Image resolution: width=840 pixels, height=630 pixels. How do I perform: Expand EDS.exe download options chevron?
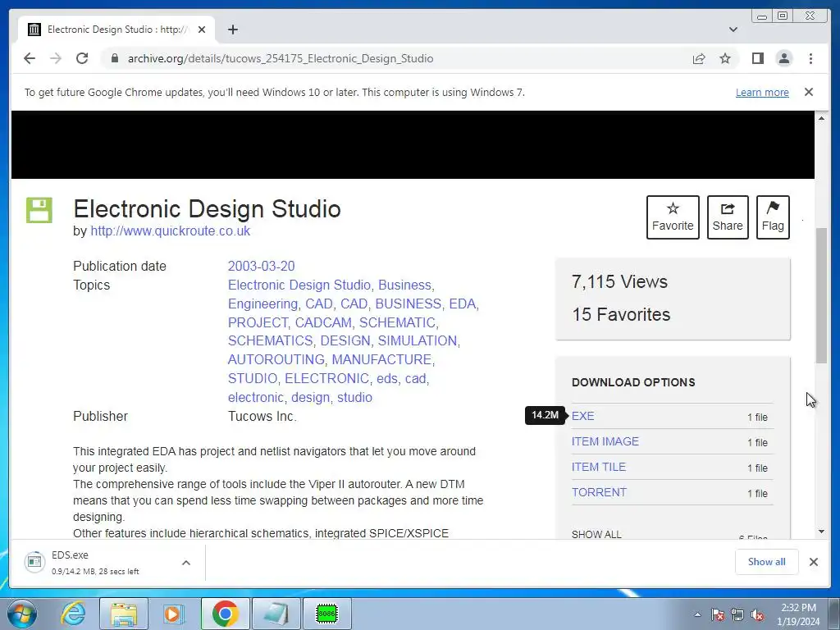[186, 563]
